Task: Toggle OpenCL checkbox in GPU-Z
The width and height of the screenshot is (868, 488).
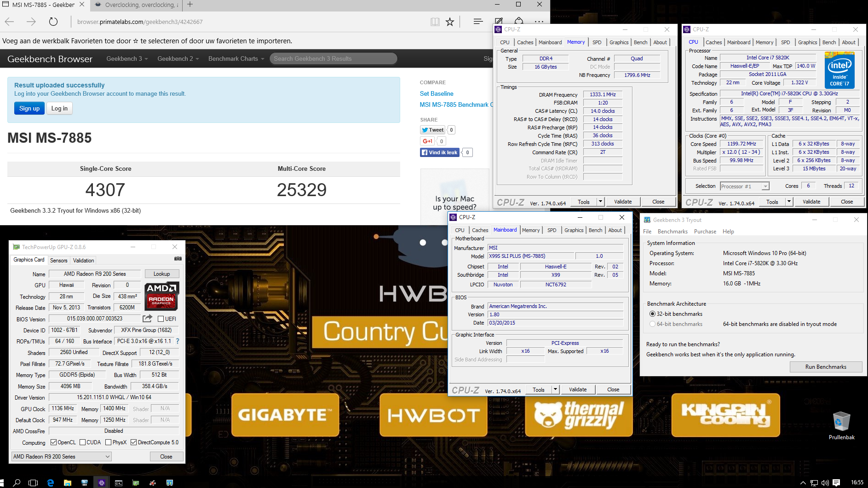Action: pyautogui.click(x=53, y=442)
